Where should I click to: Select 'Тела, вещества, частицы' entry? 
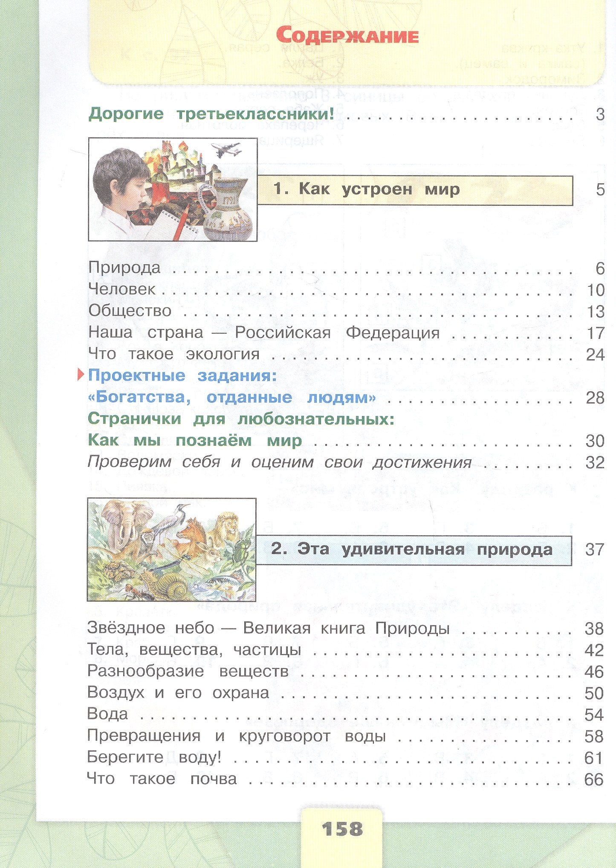point(194,650)
